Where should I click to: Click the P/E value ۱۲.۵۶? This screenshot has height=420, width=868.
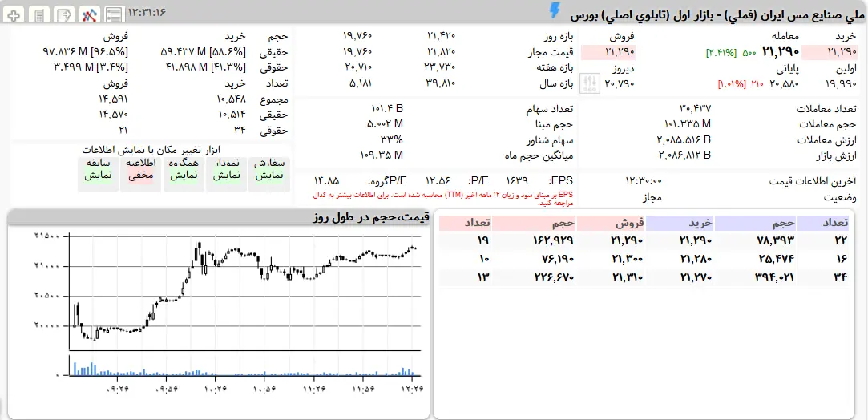[438, 181]
